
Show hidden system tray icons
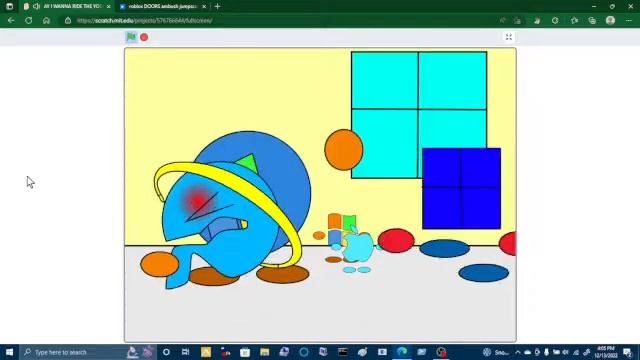(518, 352)
